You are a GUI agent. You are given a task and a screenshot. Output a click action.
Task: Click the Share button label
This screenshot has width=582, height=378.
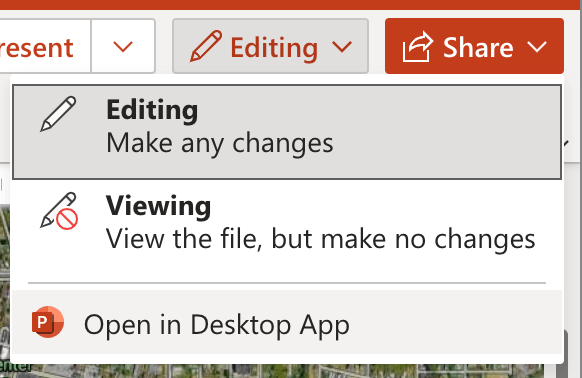[478, 48]
